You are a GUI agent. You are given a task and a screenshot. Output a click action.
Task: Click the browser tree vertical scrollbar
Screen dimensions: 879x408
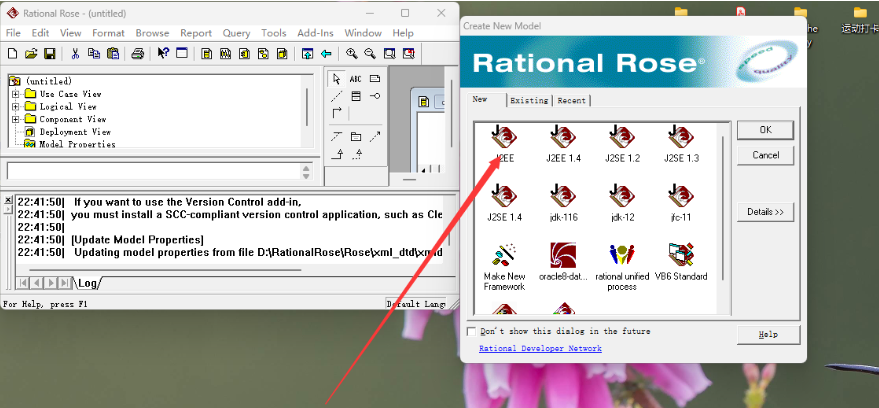pyautogui.click(x=306, y=108)
